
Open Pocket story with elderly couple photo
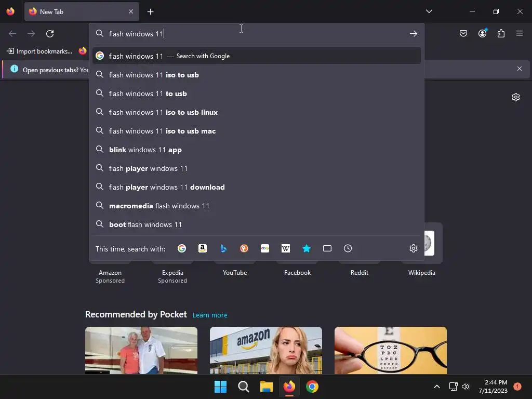click(141, 350)
